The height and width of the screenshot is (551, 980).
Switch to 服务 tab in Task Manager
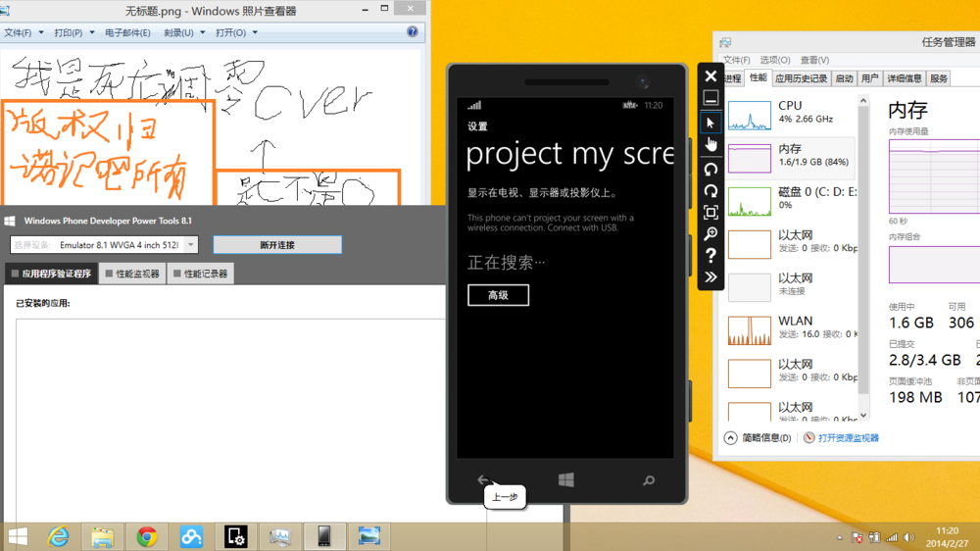click(x=939, y=78)
